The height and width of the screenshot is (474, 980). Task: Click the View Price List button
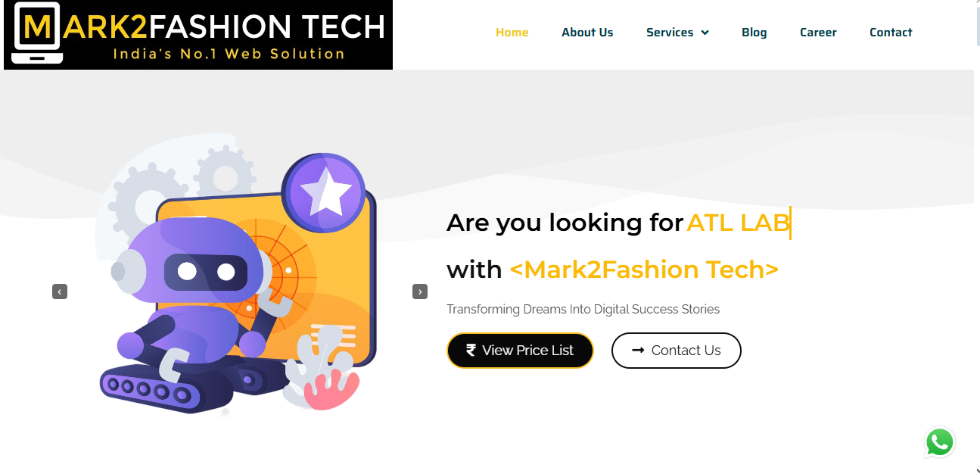coord(520,351)
